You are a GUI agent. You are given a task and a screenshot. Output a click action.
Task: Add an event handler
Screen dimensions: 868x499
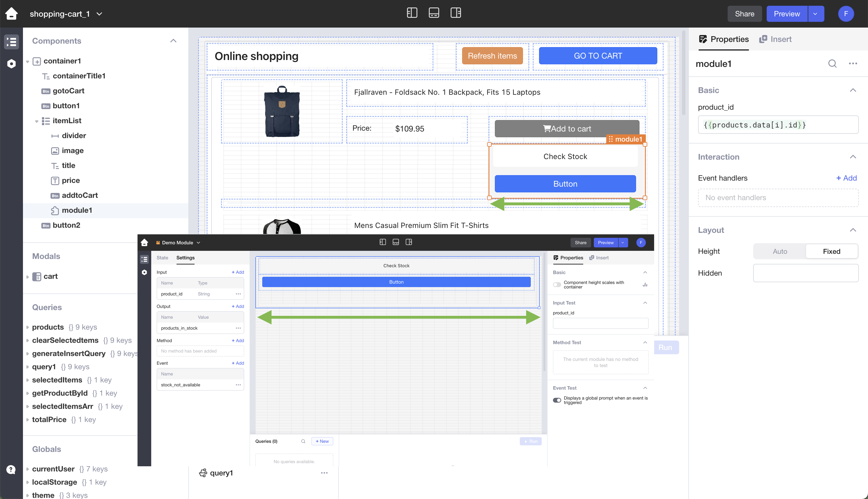click(x=846, y=178)
